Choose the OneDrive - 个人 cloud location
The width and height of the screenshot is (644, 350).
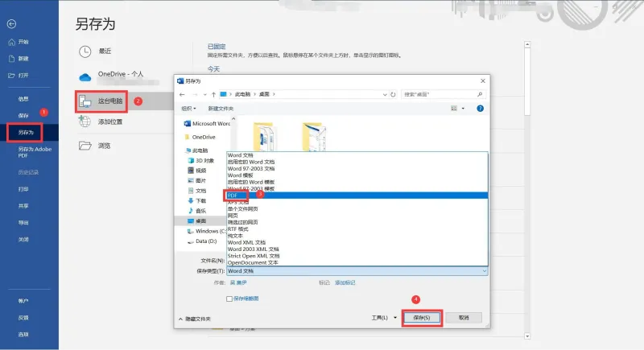coord(85,76)
